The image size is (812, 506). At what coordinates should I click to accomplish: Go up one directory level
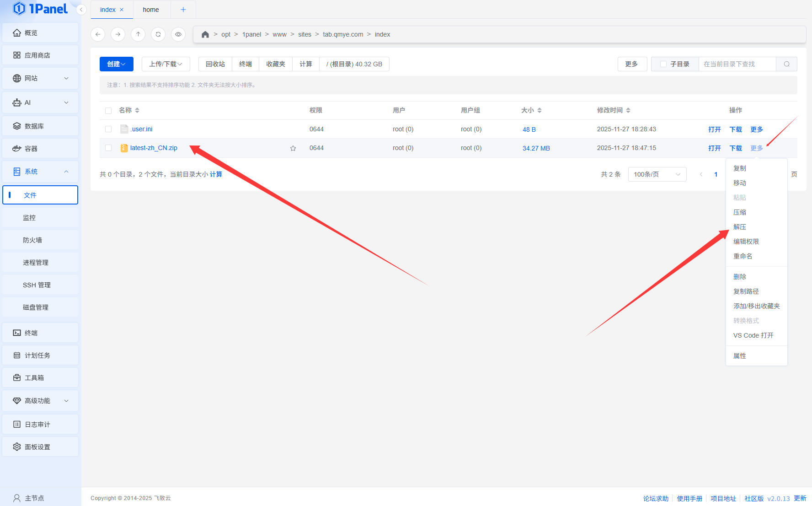pos(138,34)
